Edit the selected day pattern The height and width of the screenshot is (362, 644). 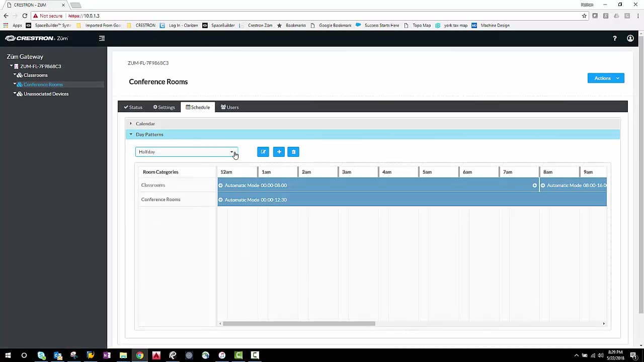pos(263,152)
